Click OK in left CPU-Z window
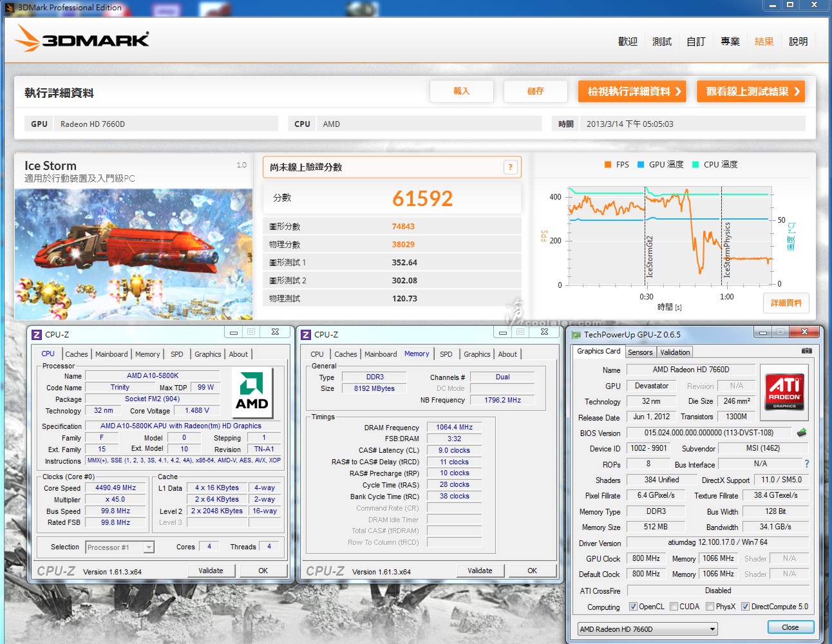 pos(263,571)
